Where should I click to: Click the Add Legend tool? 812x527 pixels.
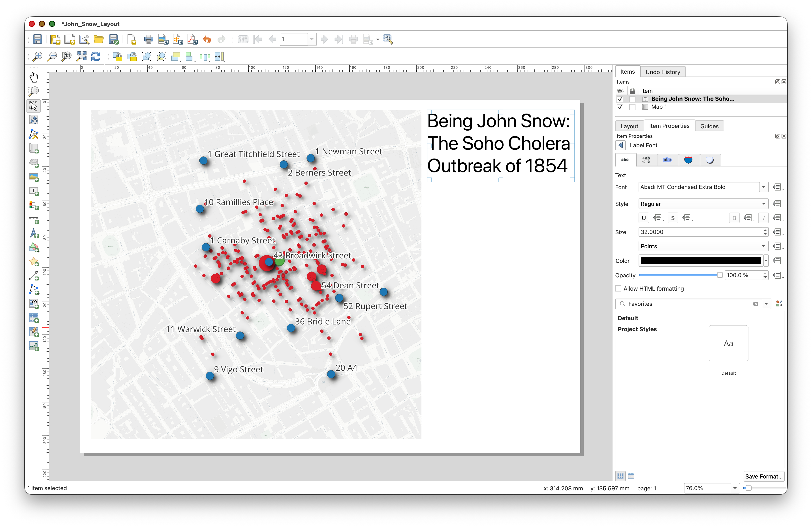point(34,206)
